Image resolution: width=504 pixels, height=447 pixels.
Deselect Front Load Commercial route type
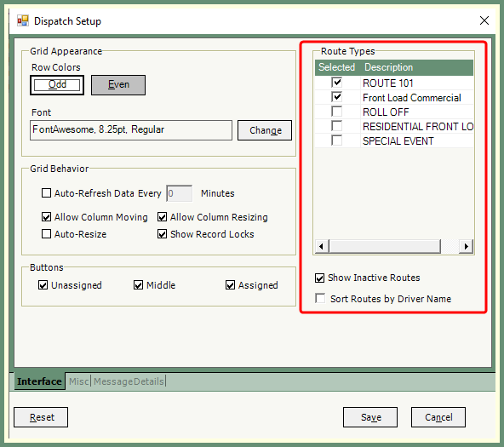(337, 97)
